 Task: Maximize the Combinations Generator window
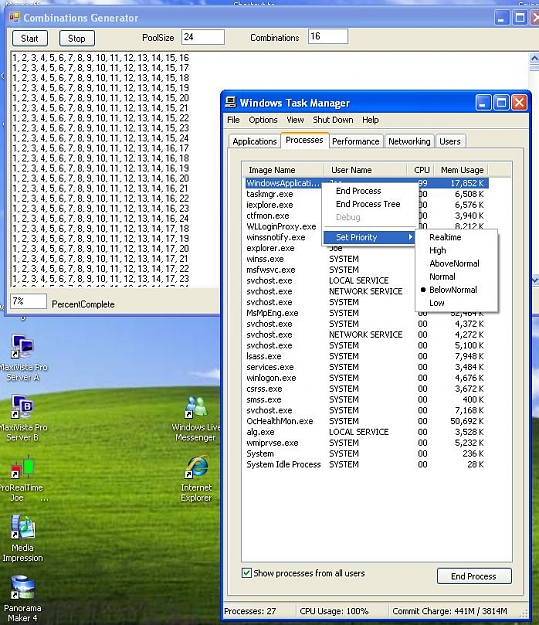click(x=520, y=18)
